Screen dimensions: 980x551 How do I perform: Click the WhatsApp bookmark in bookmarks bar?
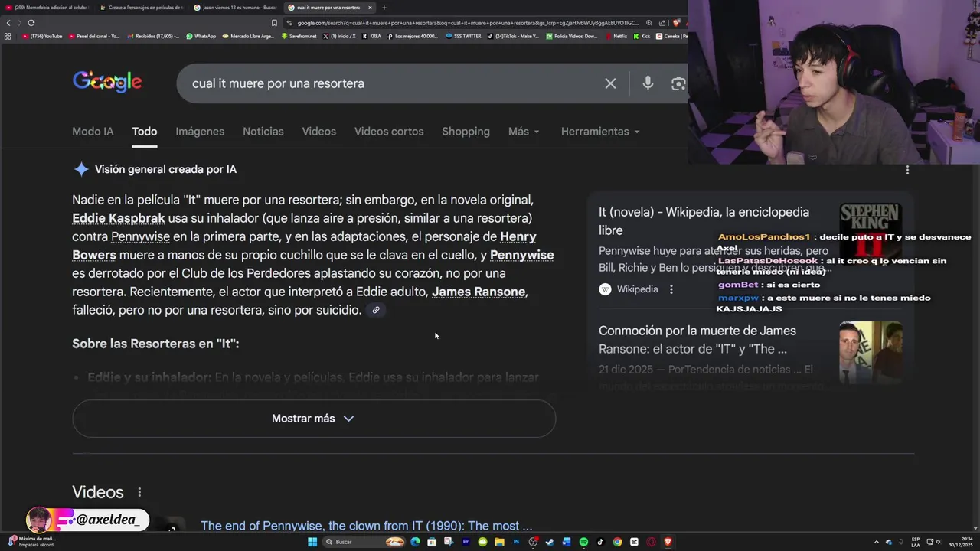201,36
